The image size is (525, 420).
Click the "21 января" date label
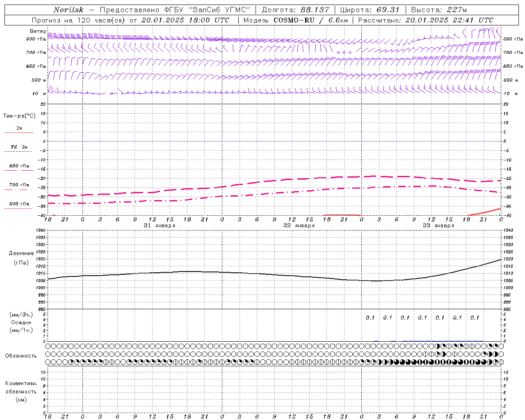(159, 226)
